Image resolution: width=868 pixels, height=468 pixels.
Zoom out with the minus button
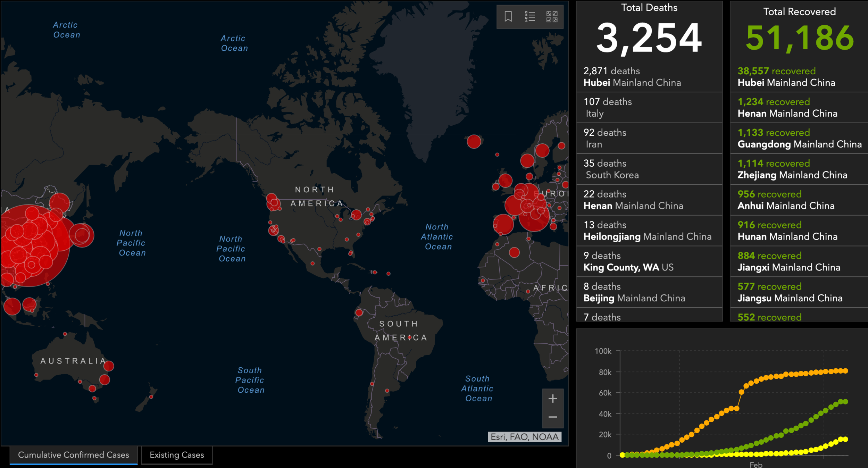[x=553, y=417]
